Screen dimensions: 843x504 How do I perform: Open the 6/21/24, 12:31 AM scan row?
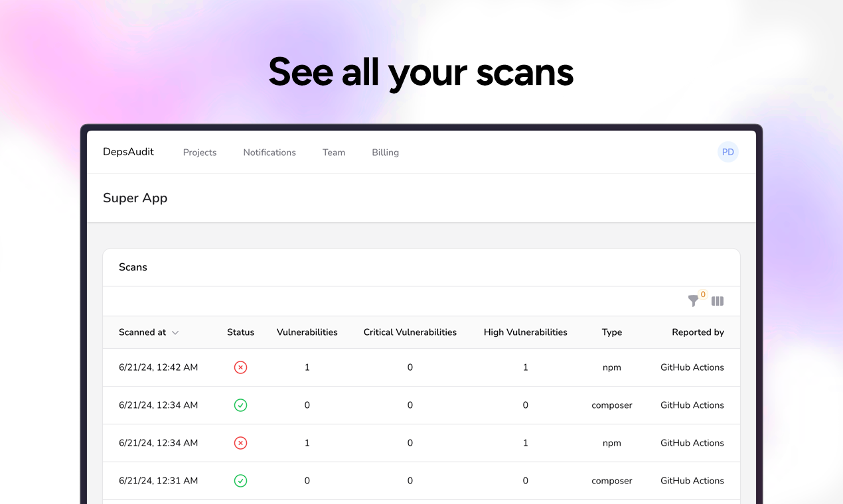click(x=421, y=481)
